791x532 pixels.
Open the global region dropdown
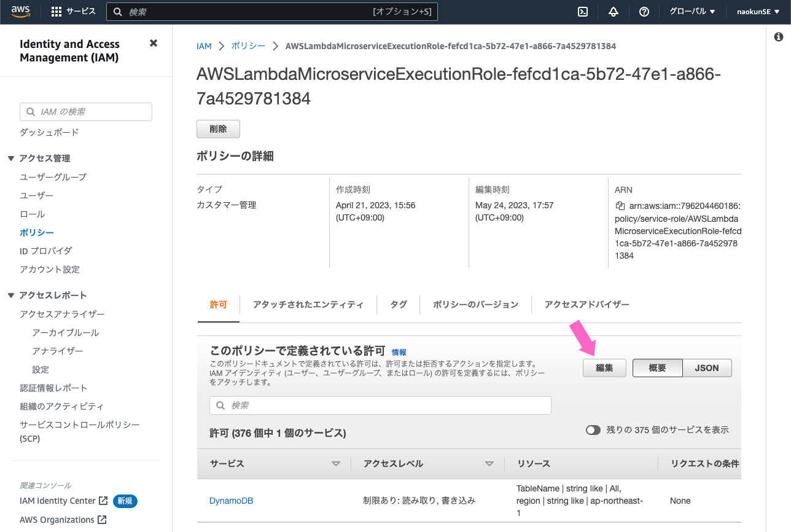pos(692,12)
